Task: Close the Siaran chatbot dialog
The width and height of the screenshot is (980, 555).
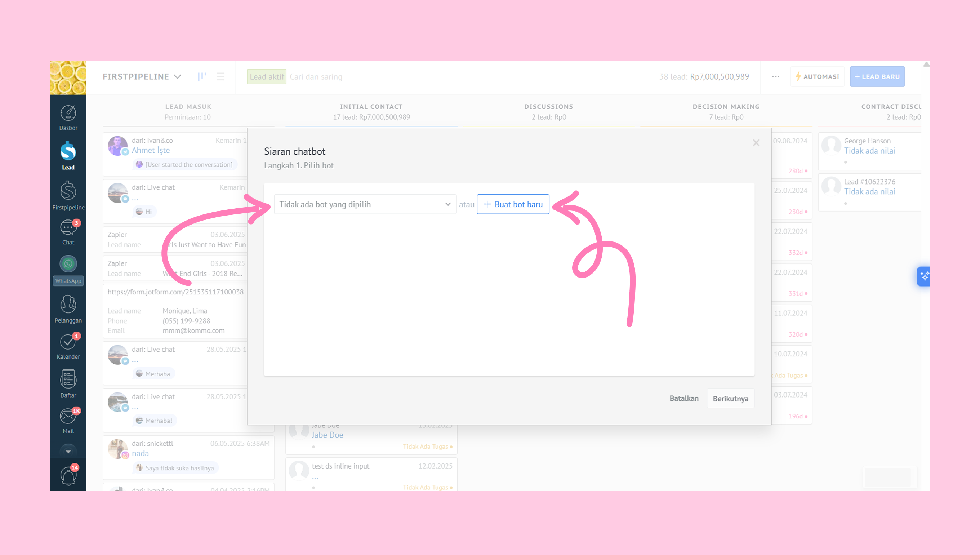Action: tap(756, 143)
